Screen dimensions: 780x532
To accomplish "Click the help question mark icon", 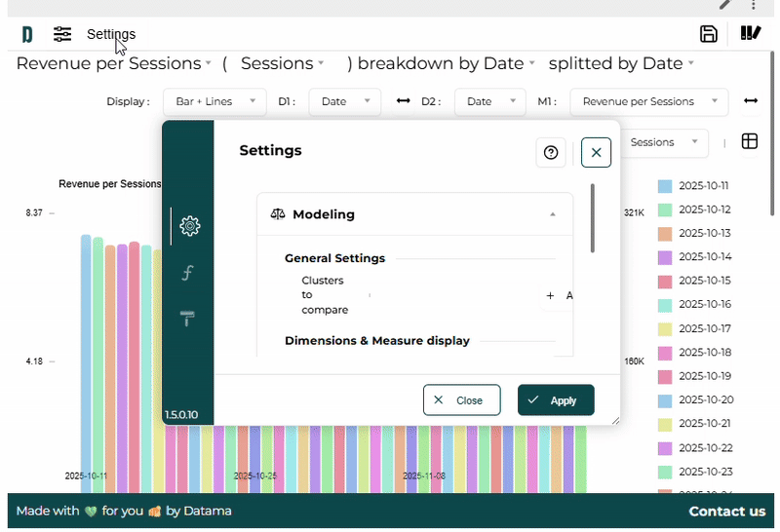I will pos(551,153).
